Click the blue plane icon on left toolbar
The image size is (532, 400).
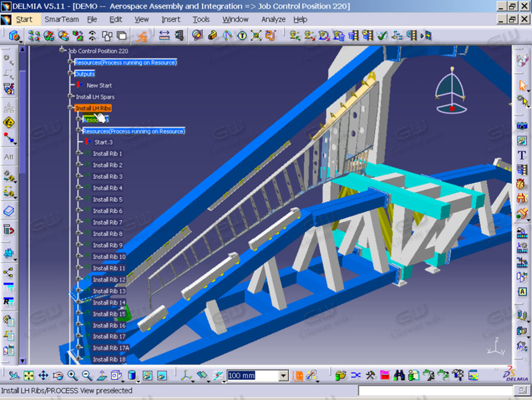pyautogui.click(x=9, y=211)
